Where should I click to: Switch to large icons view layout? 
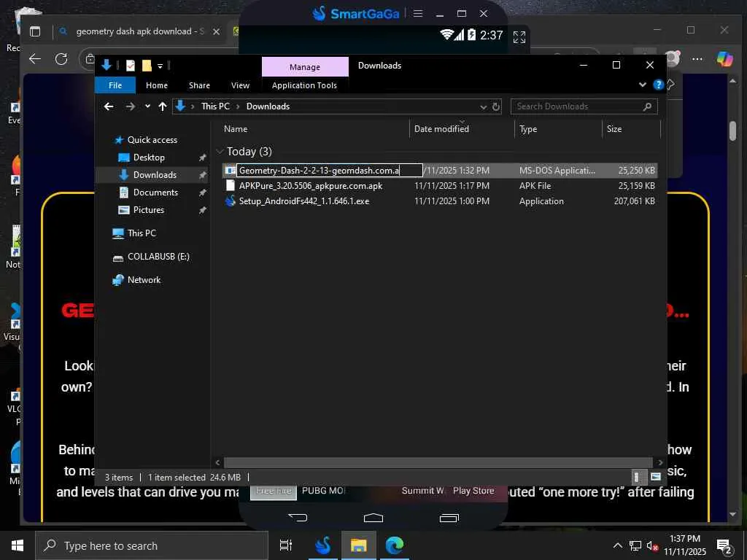coord(656,477)
